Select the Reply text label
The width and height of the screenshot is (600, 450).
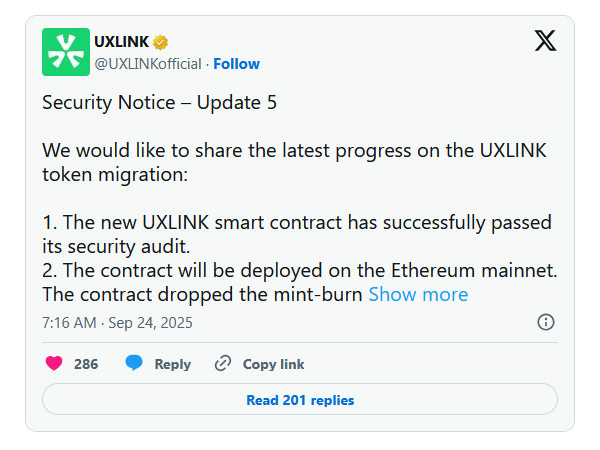pos(173,364)
